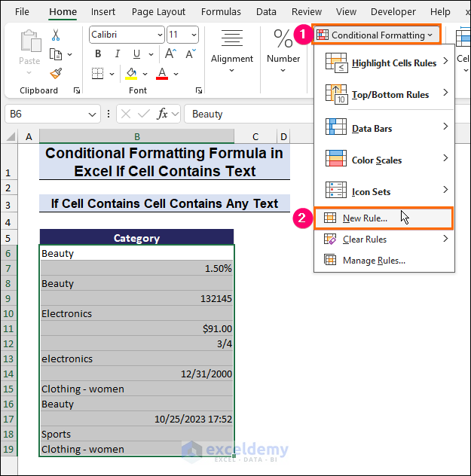Viewport: 471px width, 476px height.
Task: Expand the underline style arrow
Action: (151, 55)
